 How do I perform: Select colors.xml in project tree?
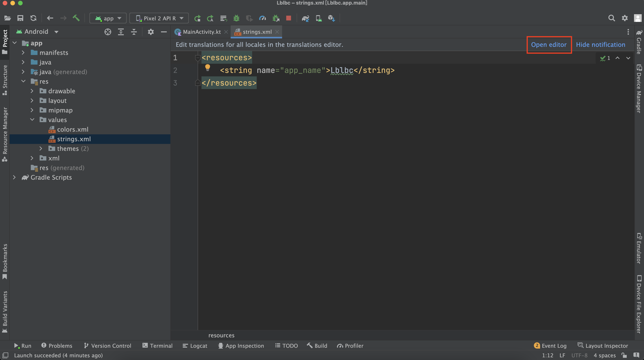pyautogui.click(x=73, y=130)
